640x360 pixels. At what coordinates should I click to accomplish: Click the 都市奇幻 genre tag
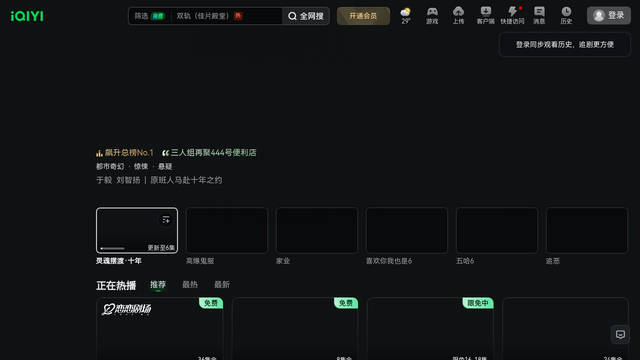coord(110,167)
